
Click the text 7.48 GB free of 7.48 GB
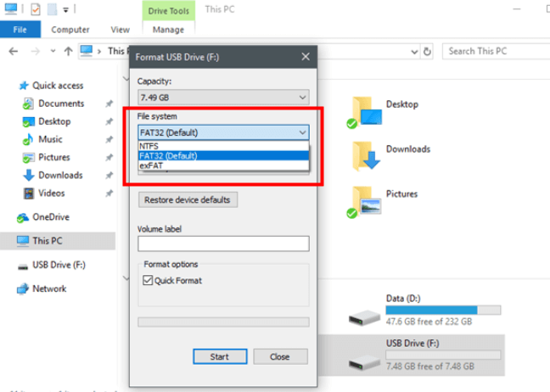(430, 367)
